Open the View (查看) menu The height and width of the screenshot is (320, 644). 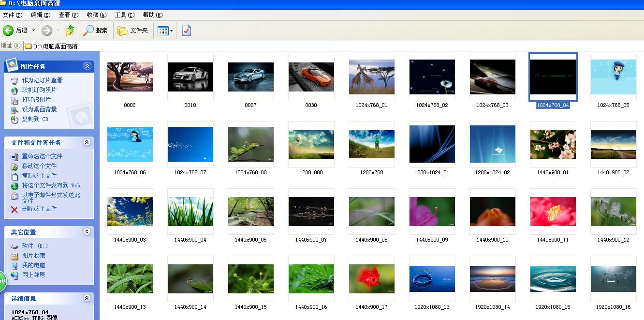pos(68,15)
